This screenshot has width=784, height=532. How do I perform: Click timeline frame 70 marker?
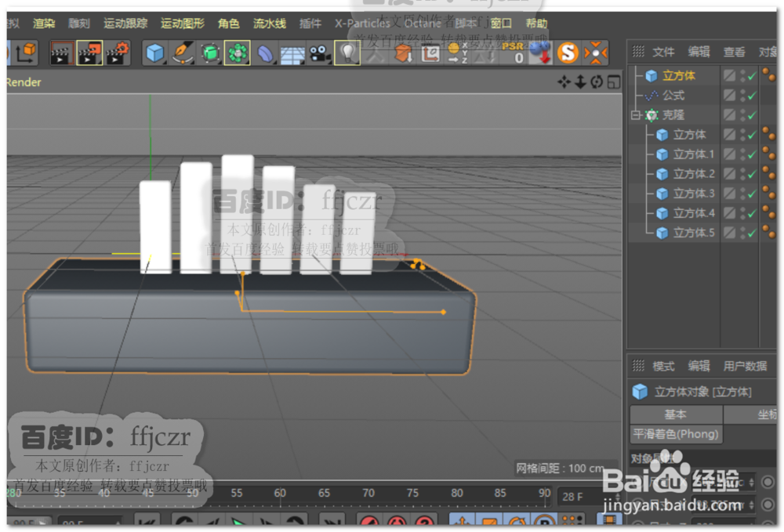click(368, 493)
